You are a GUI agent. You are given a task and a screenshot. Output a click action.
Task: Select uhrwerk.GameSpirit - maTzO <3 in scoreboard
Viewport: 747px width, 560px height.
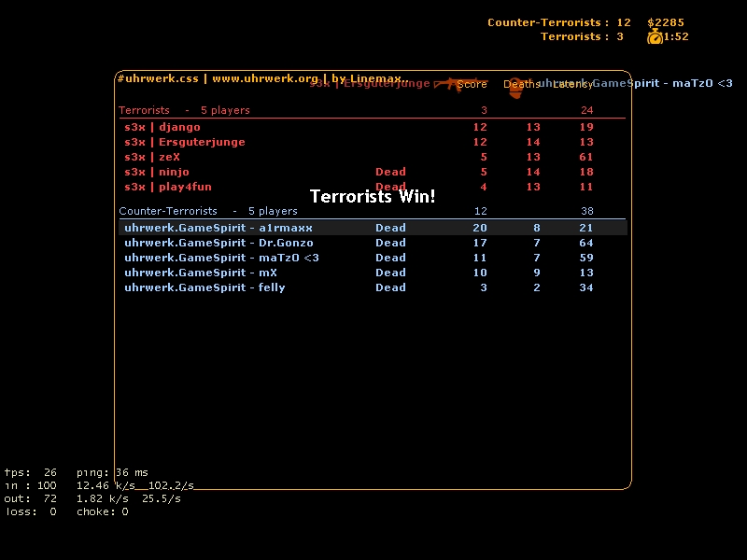[221, 258]
